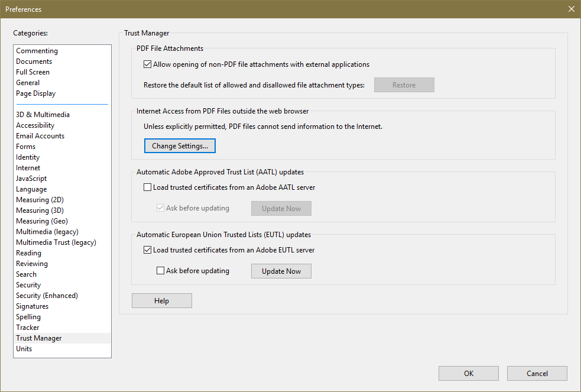Viewport: 581px width, 392px height.
Task: Update EUTL trusted certificates now
Action: [281, 271]
